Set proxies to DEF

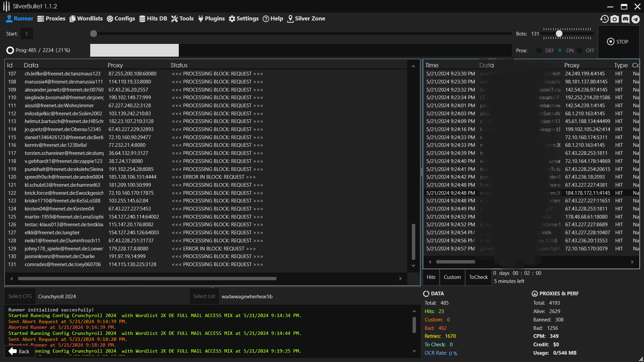539,50
